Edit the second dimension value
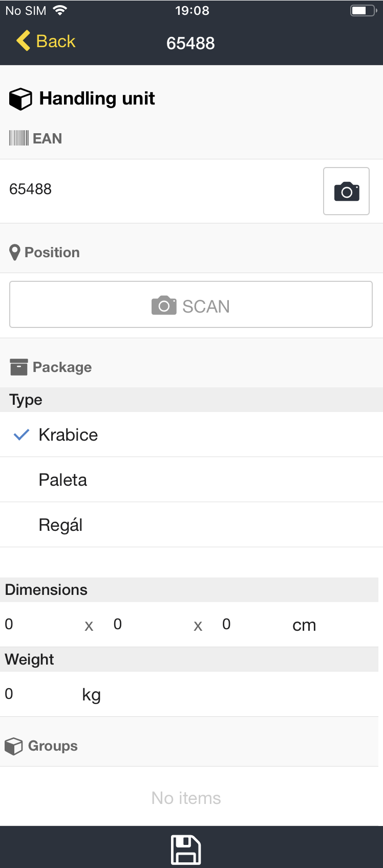 [148, 625]
